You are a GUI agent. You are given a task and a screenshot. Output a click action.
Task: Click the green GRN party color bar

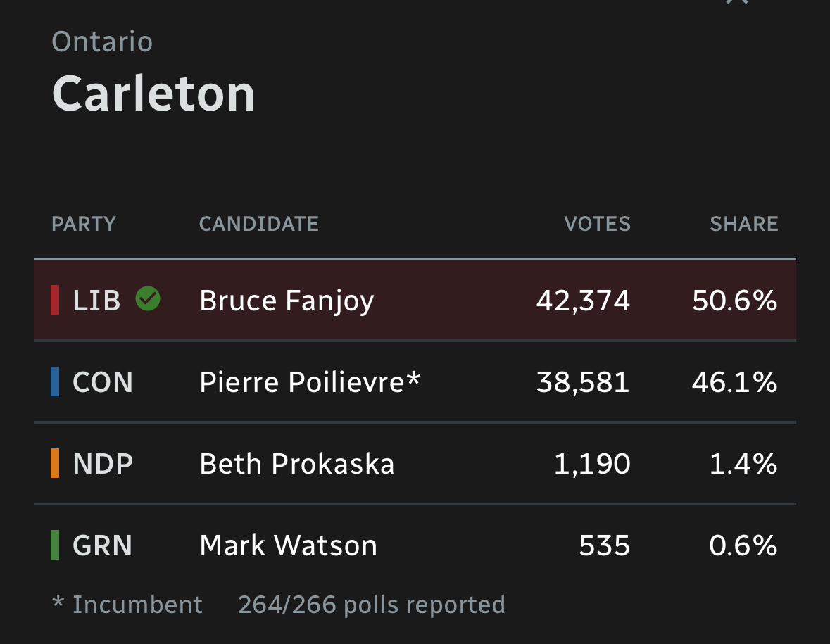[55, 545]
